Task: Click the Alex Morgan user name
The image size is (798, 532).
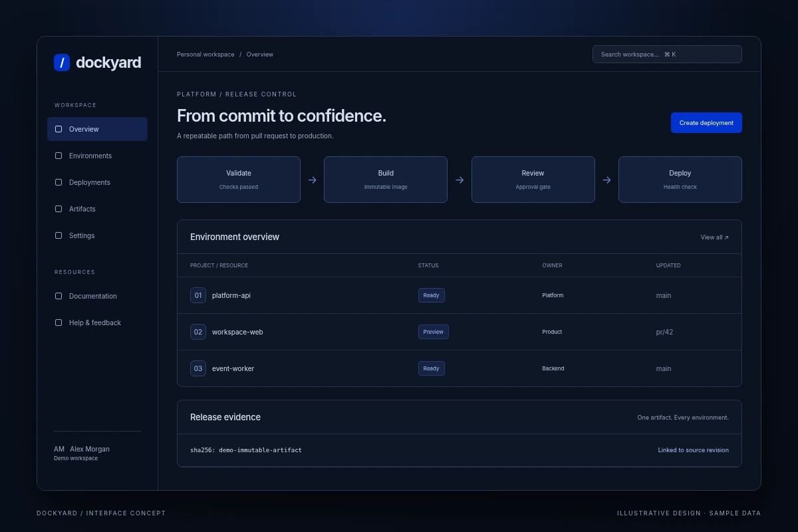Action: click(x=90, y=449)
